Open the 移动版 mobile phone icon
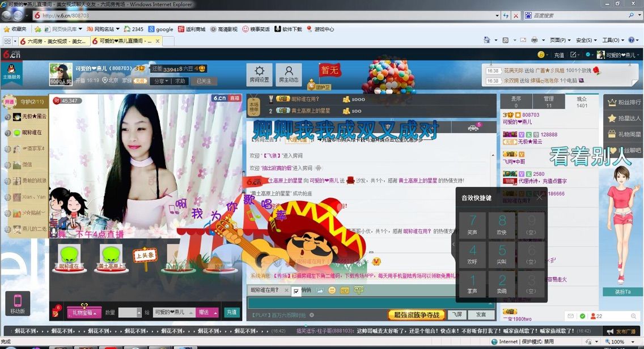The width and height of the screenshot is (644, 349). pyautogui.click(x=18, y=304)
